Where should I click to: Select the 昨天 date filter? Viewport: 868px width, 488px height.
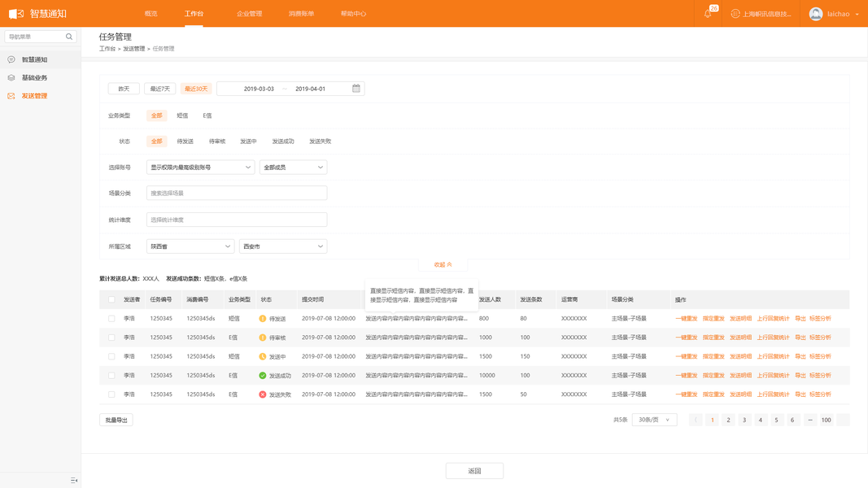click(124, 89)
